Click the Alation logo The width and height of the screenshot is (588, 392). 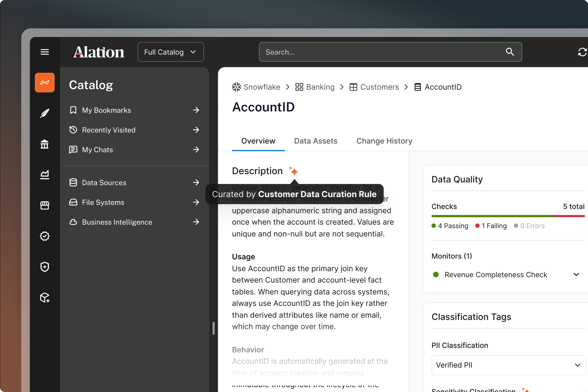click(99, 52)
